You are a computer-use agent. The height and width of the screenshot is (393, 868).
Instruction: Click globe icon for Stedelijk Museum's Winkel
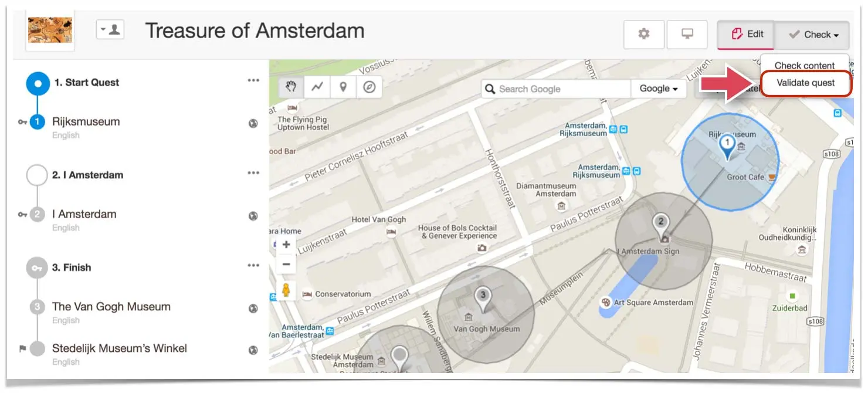click(253, 350)
